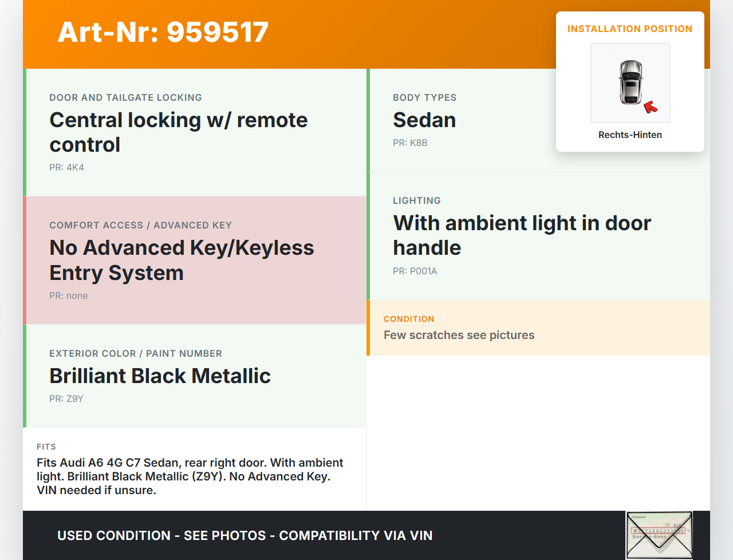Click the COMFORT ACCESS / ADVANCED KEY label
Image resolution: width=733 pixels, height=560 pixels.
pyautogui.click(x=140, y=225)
